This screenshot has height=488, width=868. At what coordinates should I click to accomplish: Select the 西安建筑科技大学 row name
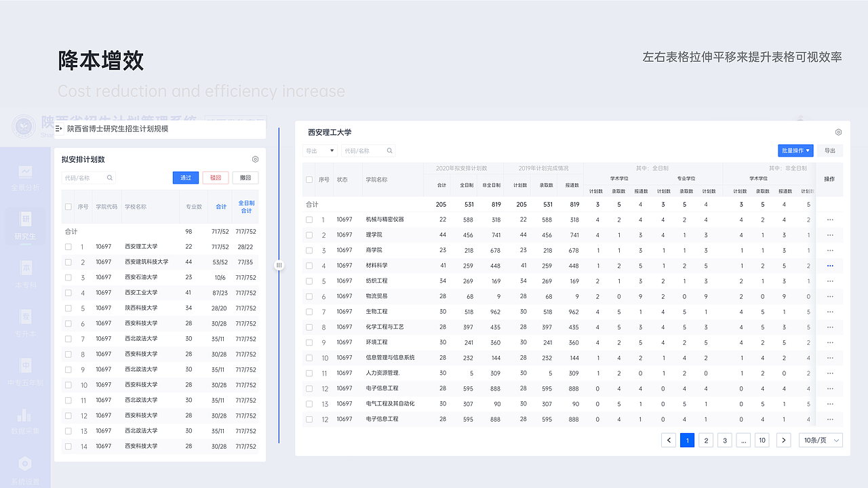click(x=146, y=262)
